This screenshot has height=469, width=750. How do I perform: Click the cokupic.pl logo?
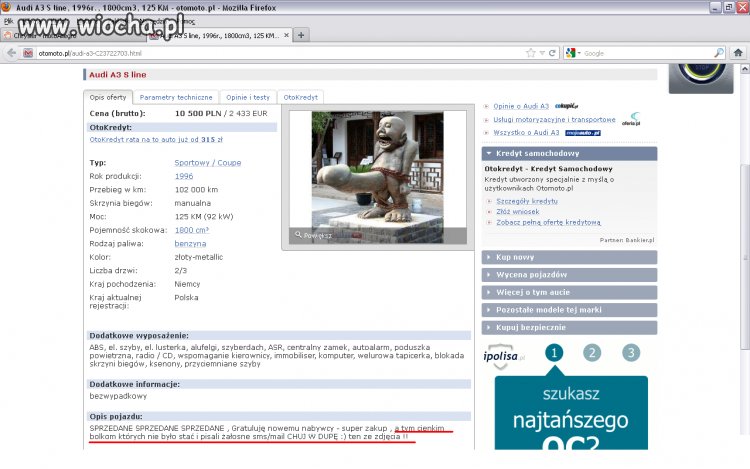pos(567,106)
